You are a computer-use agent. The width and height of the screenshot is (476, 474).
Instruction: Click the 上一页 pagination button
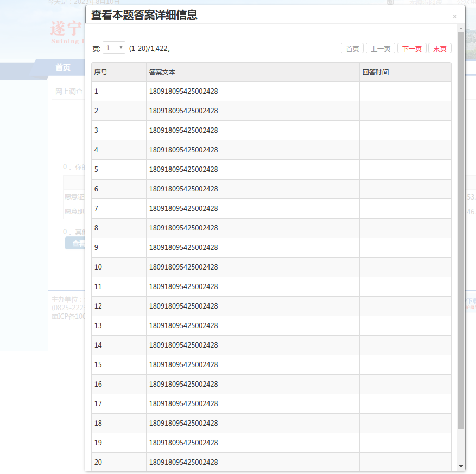tap(380, 49)
